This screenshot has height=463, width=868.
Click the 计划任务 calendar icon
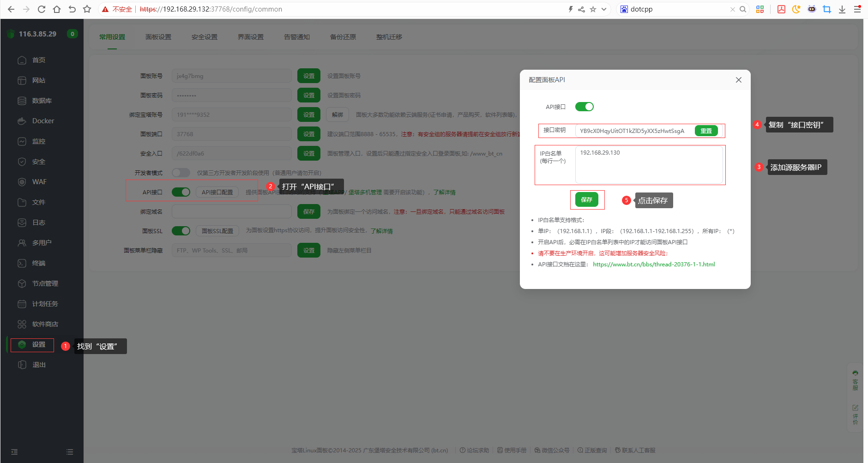coord(22,304)
